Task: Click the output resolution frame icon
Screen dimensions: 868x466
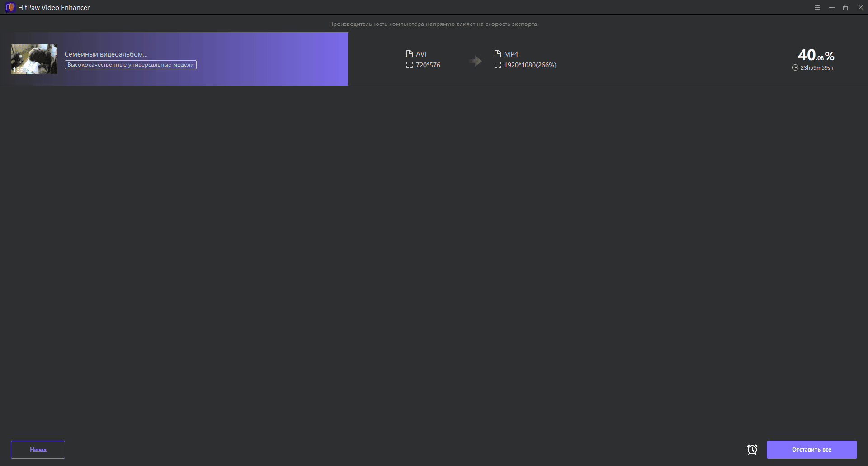Action: click(498, 65)
